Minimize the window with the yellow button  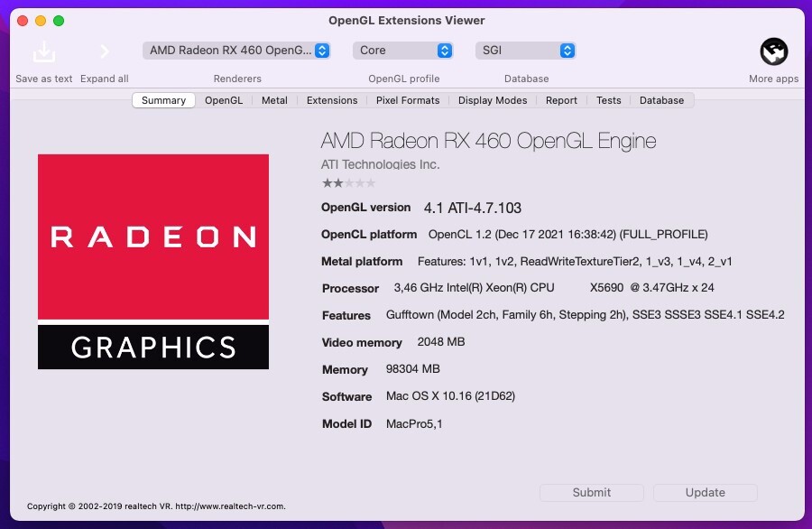point(41,21)
